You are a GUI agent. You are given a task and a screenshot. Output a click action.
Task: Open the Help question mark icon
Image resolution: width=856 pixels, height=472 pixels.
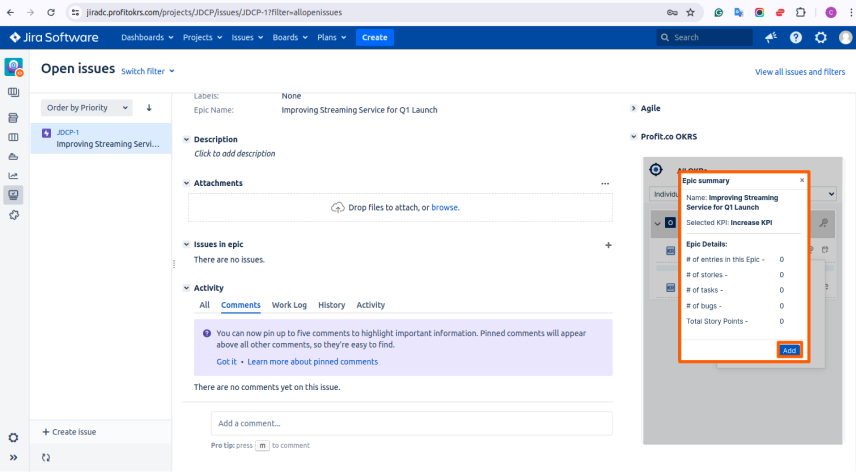pos(796,37)
